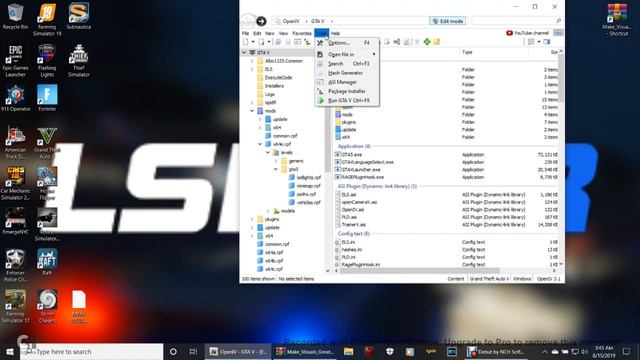Choose Search from the Tools menu

[347, 64]
